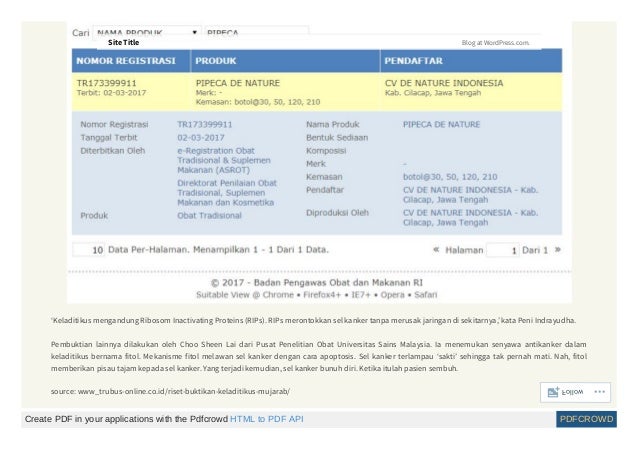Click the Pendaftar detail value CV DE NATURE
638x452 pixels.
click(470, 195)
